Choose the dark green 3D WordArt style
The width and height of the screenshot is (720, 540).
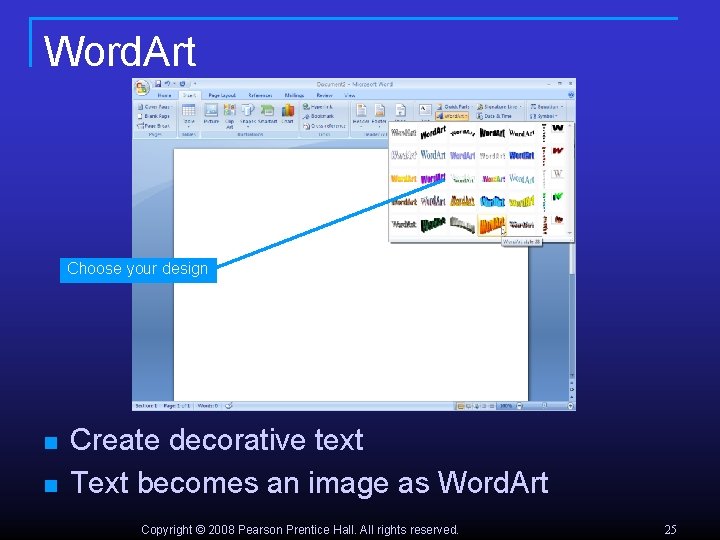click(x=433, y=225)
